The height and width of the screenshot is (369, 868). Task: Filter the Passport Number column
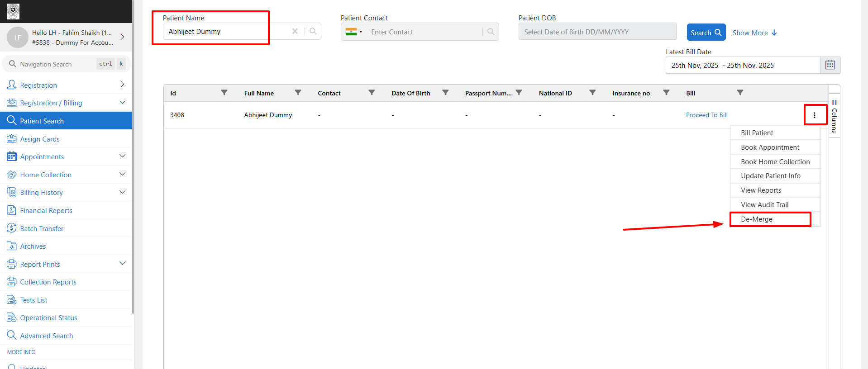(519, 93)
